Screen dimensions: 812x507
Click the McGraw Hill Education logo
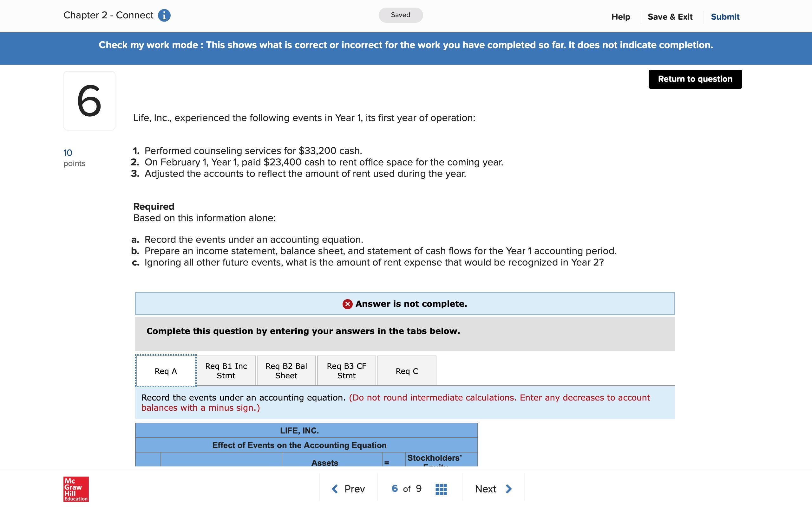76,489
